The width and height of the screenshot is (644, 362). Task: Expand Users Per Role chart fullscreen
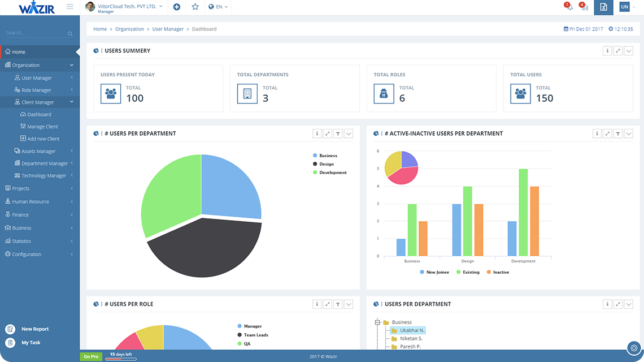327,304
